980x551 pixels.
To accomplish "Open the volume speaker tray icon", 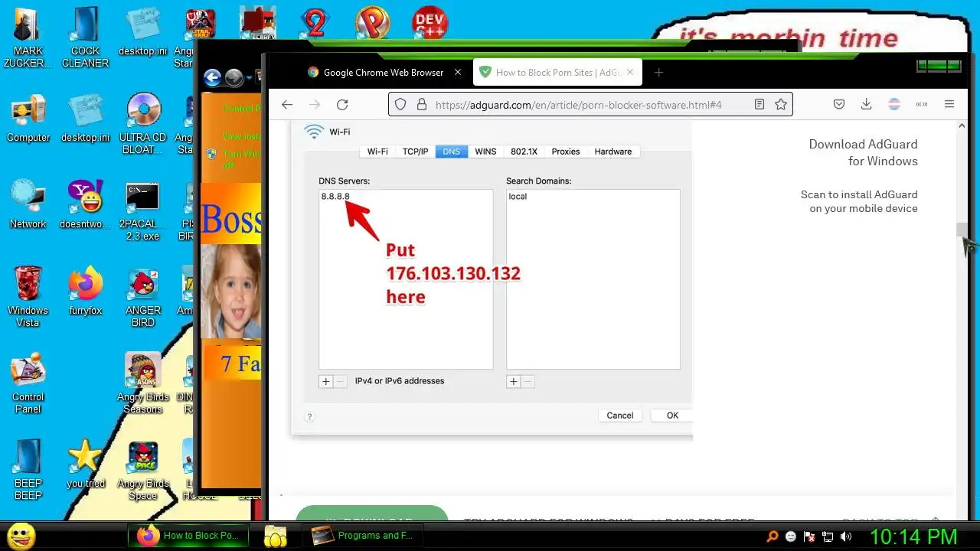I will point(846,536).
